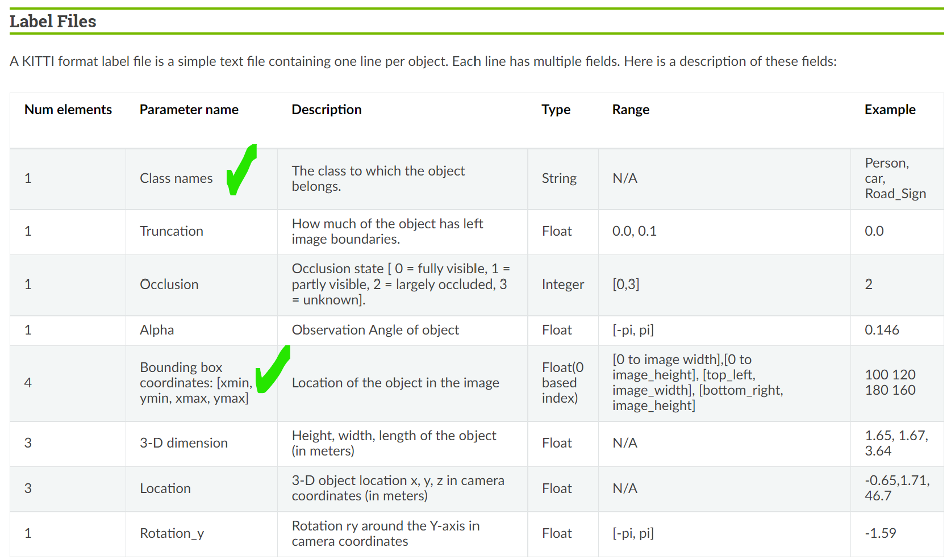Click the green checkmark beside Class names

tap(240, 169)
